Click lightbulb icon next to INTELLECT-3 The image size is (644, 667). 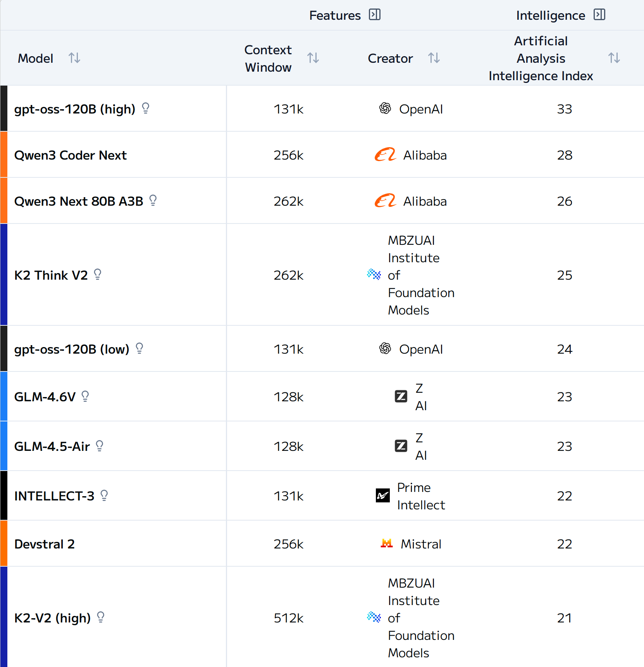pyautogui.click(x=104, y=495)
